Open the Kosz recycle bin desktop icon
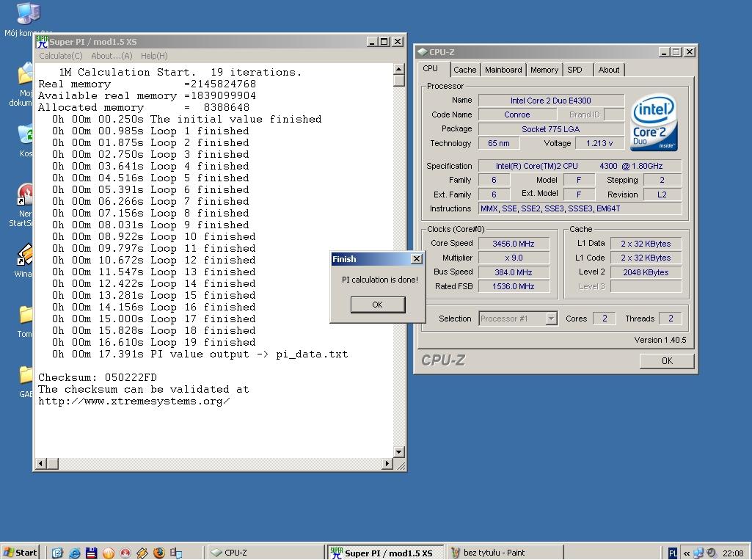The width and height of the screenshot is (752, 560). pyautogui.click(x=25, y=134)
